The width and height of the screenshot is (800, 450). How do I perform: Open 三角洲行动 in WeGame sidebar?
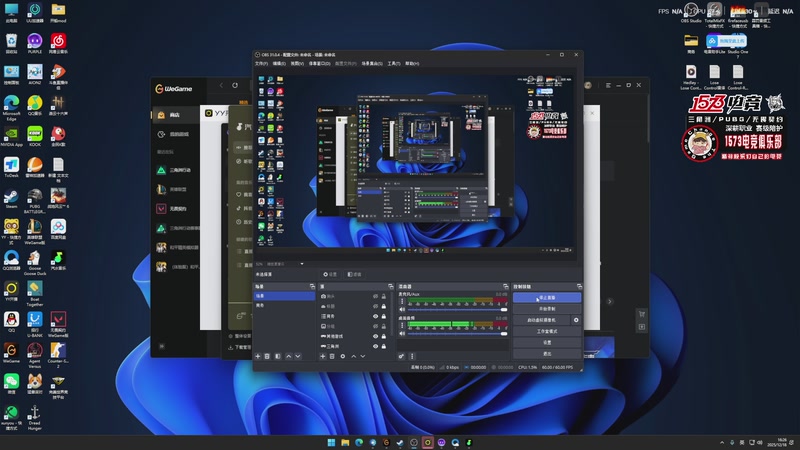click(176, 170)
